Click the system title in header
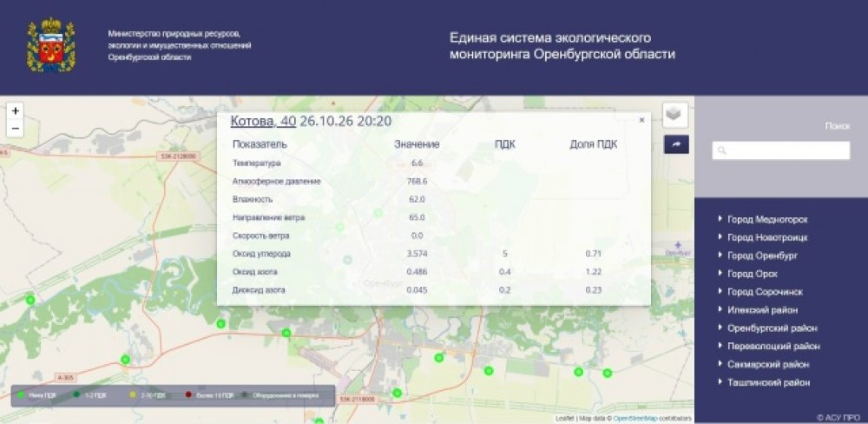This screenshot has height=424, width=868. [x=562, y=46]
